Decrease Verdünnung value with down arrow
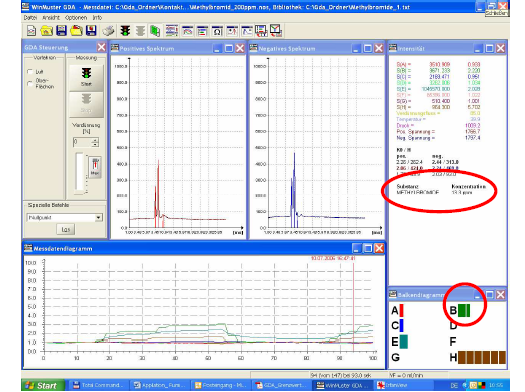This screenshot has height=392, width=525. coord(95,145)
